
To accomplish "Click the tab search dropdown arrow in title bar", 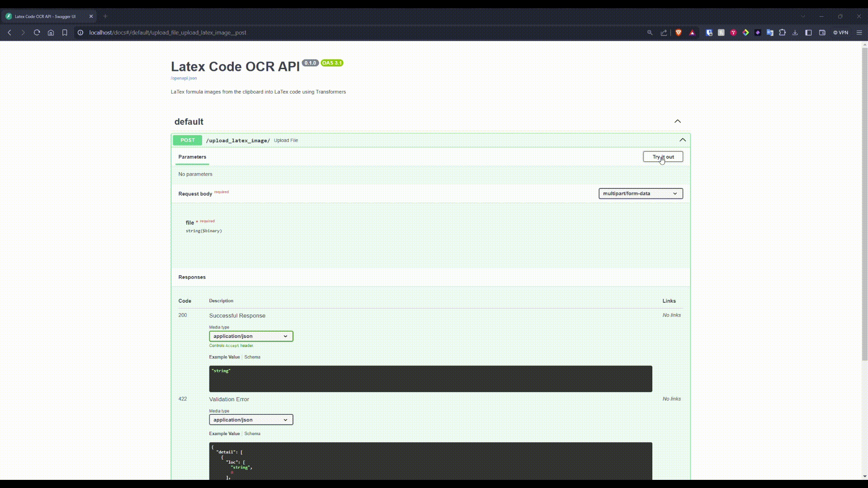I will [803, 16].
